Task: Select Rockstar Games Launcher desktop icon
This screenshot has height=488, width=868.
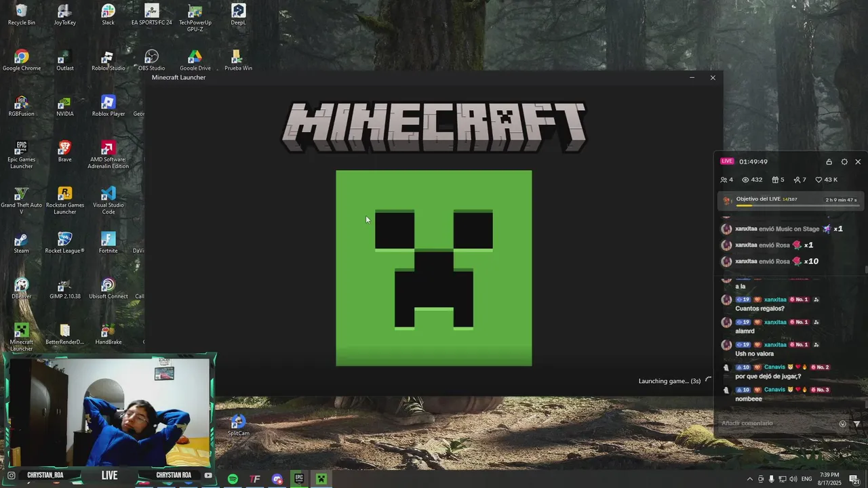Action: 64,201
